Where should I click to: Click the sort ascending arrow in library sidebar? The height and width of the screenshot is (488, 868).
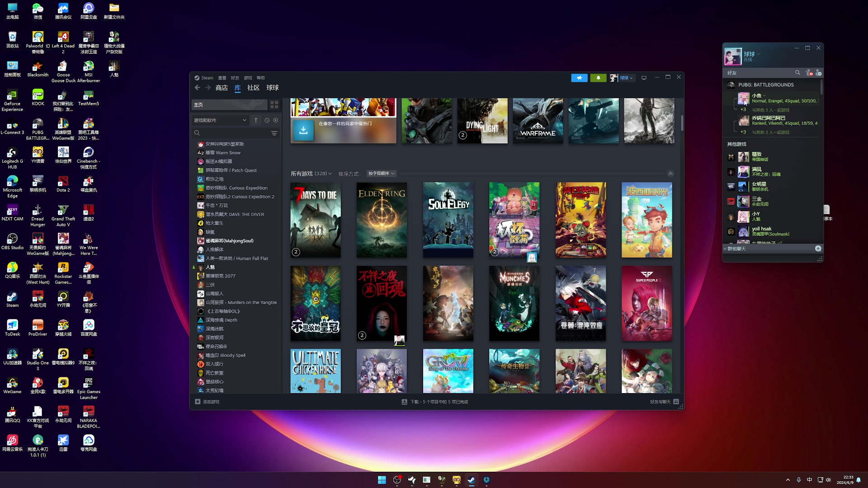coord(256,120)
